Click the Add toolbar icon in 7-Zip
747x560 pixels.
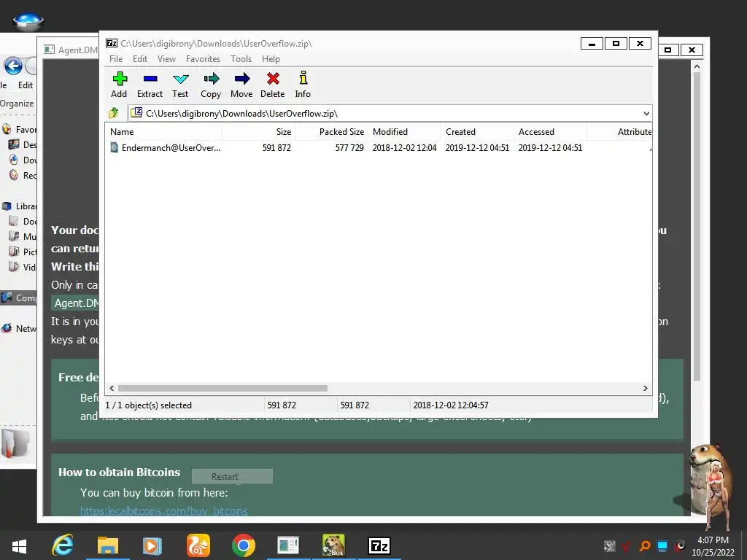[x=119, y=85]
